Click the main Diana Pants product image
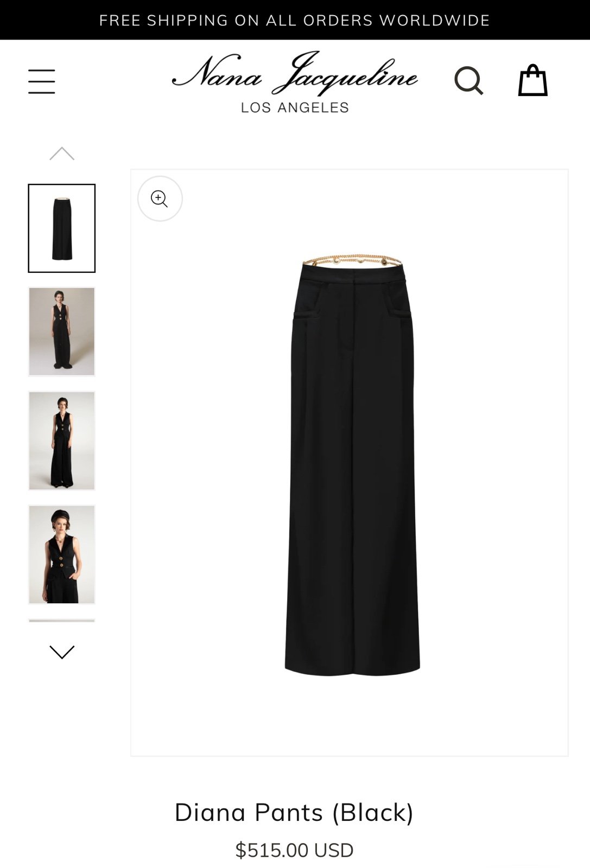The image size is (590, 868). point(350,463)
